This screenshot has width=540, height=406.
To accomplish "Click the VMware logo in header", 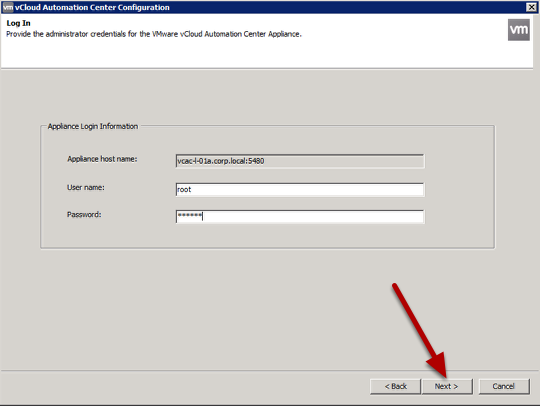I will click(x=519, y=30).
